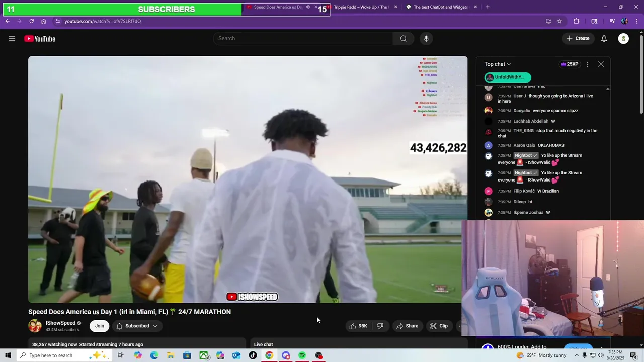Open live chat three-dot options

click(588, 64)
